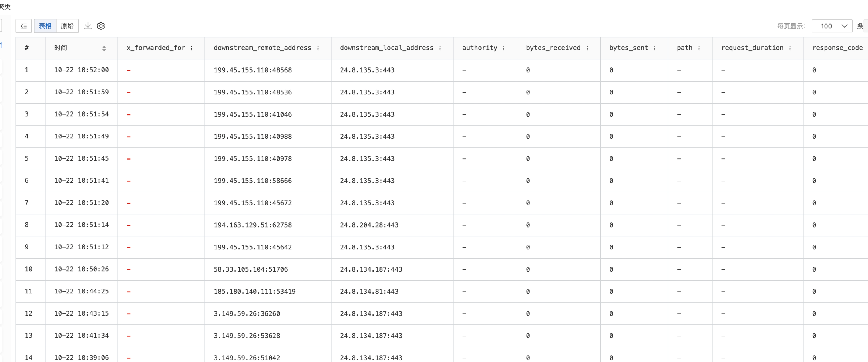Open the request_duration column options menu
The image size is (868, 362).
point(790,48)
